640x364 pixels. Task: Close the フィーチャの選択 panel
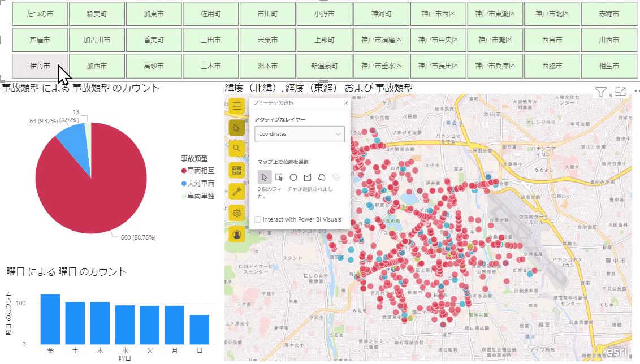[345, 103]
